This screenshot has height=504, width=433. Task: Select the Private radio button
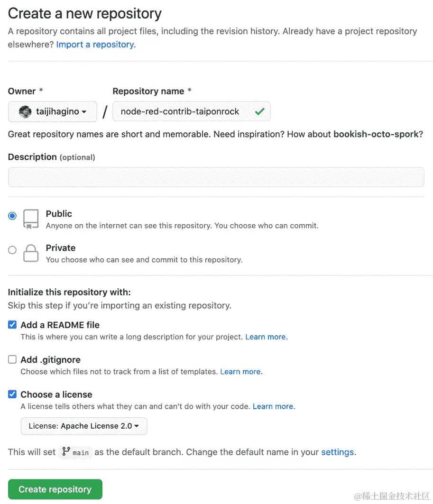click(12, 250)
